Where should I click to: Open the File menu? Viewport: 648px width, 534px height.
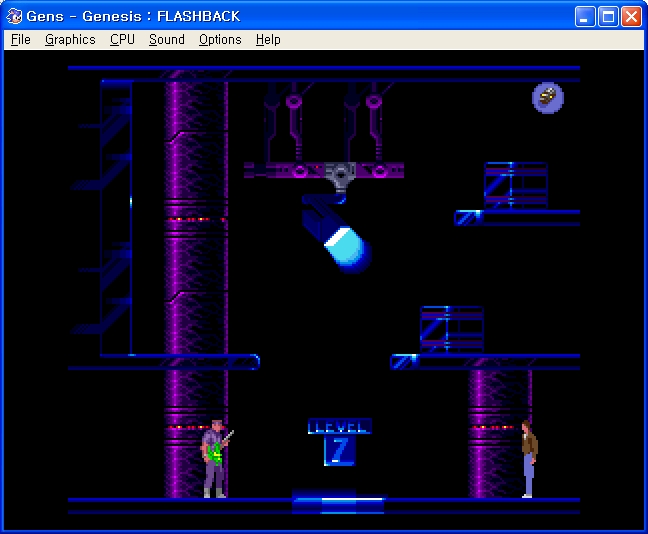pyautogui.click(x=20, y=39)
